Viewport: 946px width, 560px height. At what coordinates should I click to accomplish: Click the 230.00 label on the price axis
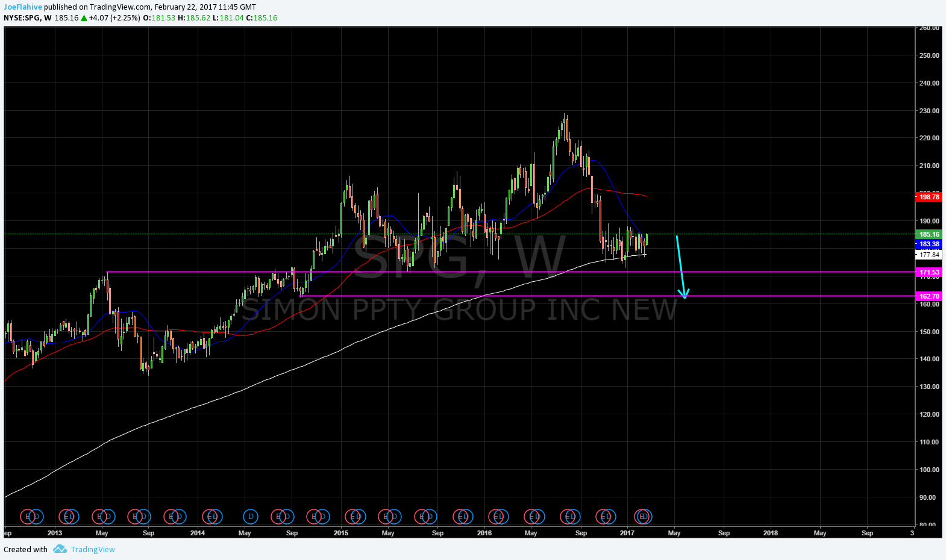point(929,111)
